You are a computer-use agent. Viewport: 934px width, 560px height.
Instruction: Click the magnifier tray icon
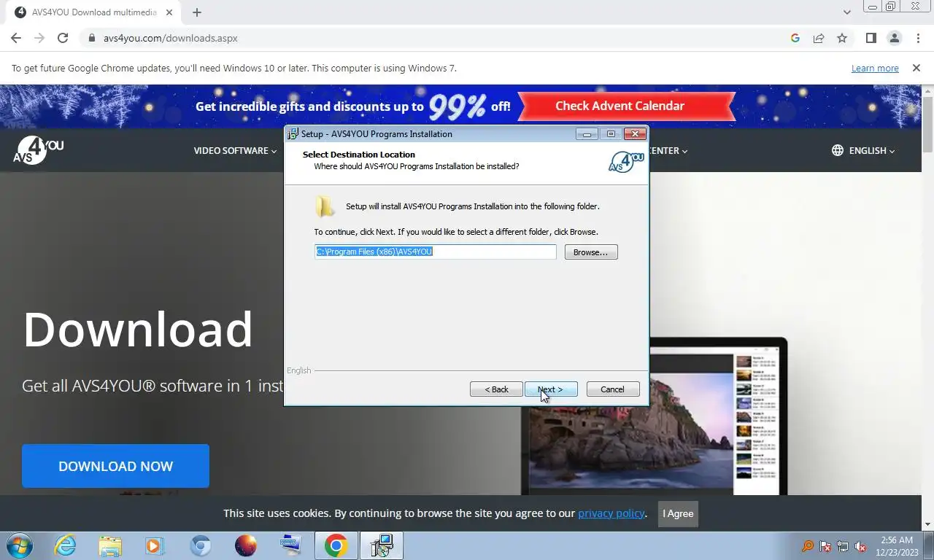pyautogui.click(x=808, y=546)
